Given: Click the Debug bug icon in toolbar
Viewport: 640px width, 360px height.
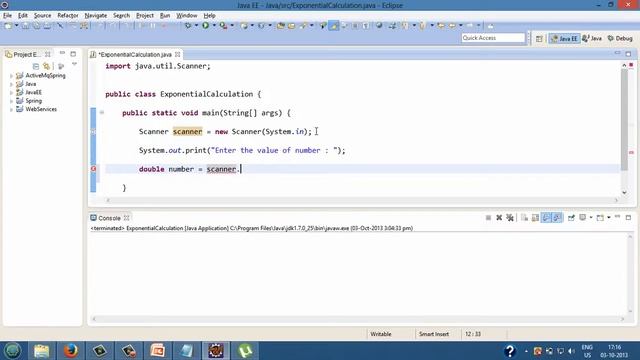Looking at the screenshot, I should tap(188, 26).
